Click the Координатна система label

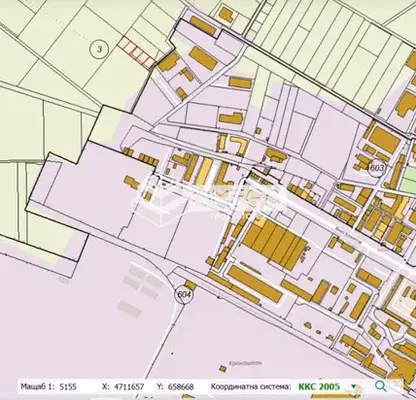tap(251, 387)
